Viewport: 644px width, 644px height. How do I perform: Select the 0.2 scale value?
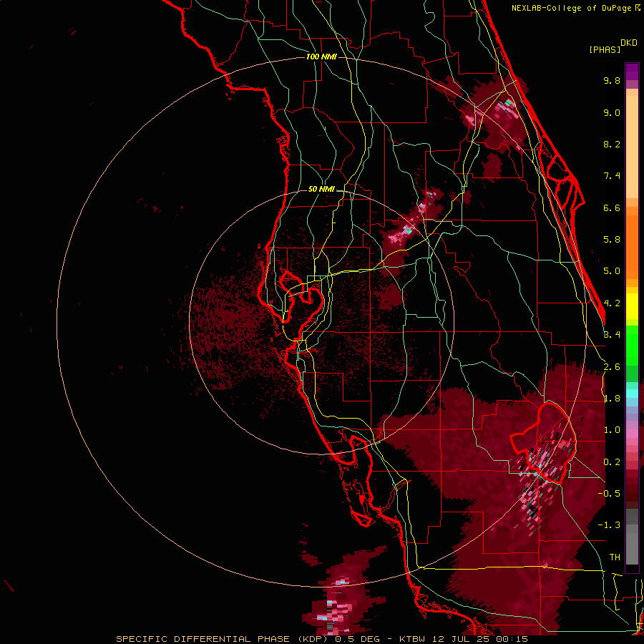(x=612, y=462)
